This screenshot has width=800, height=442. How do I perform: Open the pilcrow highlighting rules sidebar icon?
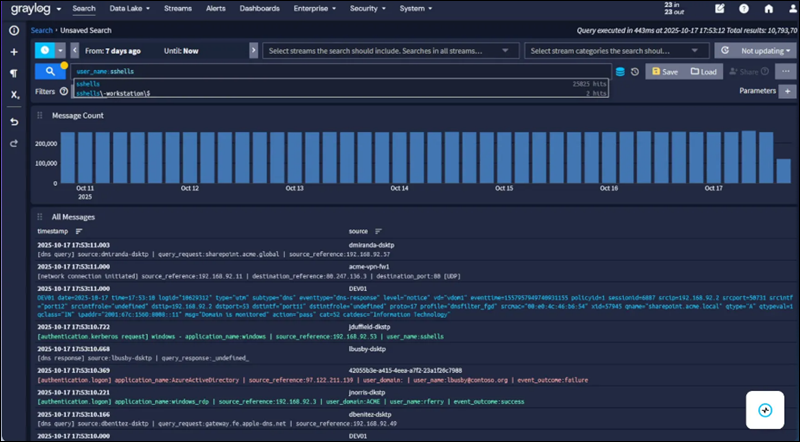[x=14, y=73]
